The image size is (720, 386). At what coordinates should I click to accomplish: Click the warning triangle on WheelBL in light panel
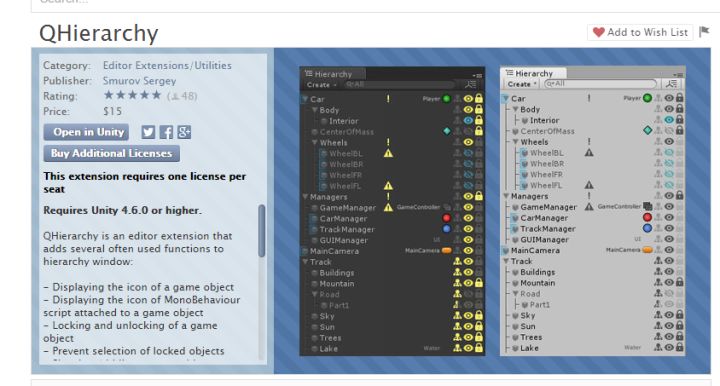(x=589, y=153)
